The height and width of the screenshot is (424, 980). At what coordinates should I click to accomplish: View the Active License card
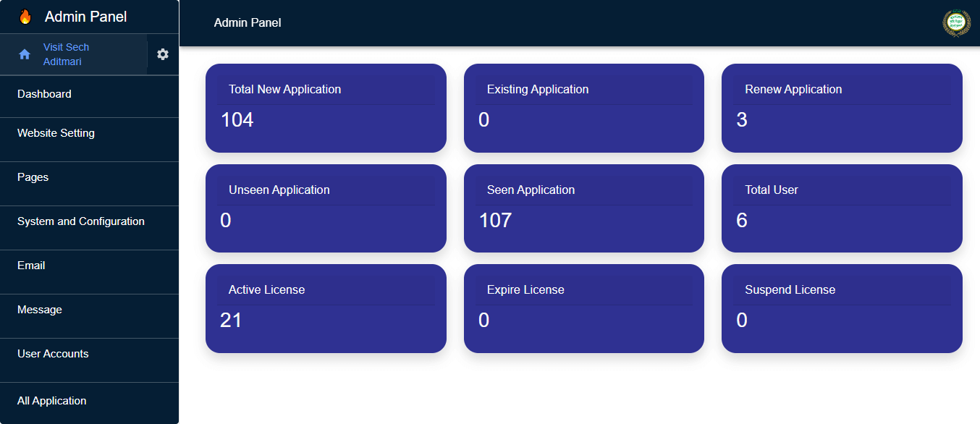[326, 308]
